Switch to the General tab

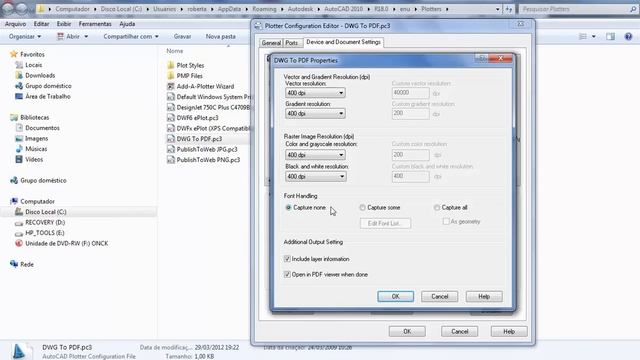tap(271, 42)
